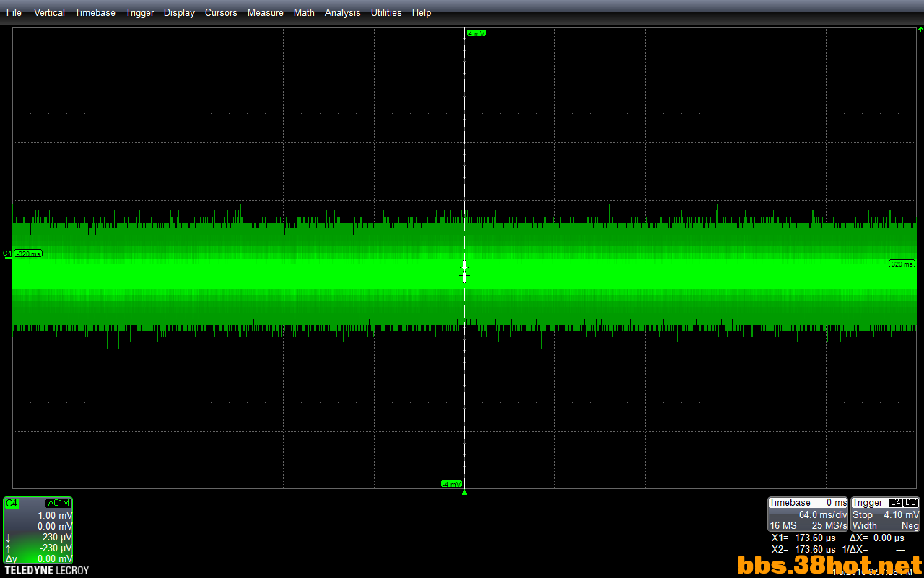Click the AC1M coupling label in C4 box
This screenshot has height=578, width=924.
[x=58, y=503]
